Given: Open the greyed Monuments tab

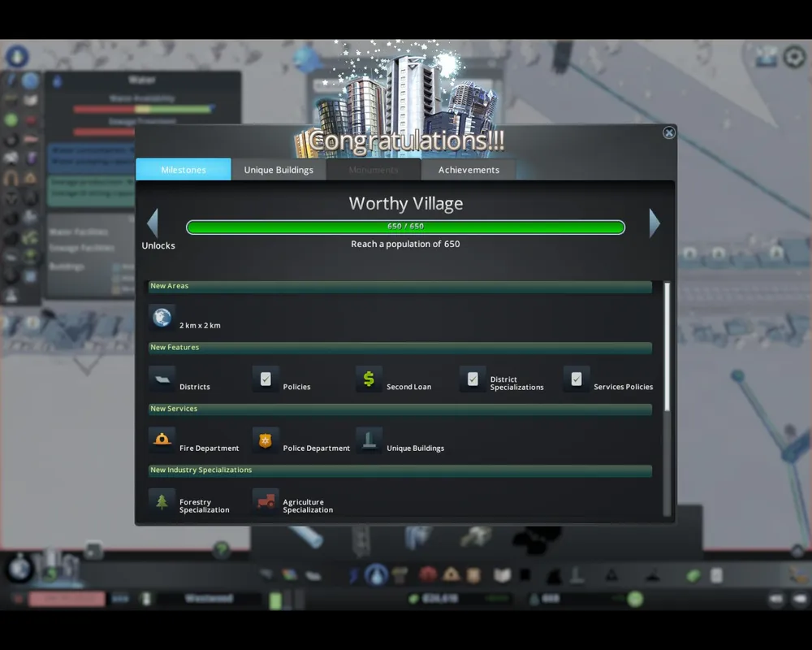Looking at the screenshot, I should click(374, 170).
